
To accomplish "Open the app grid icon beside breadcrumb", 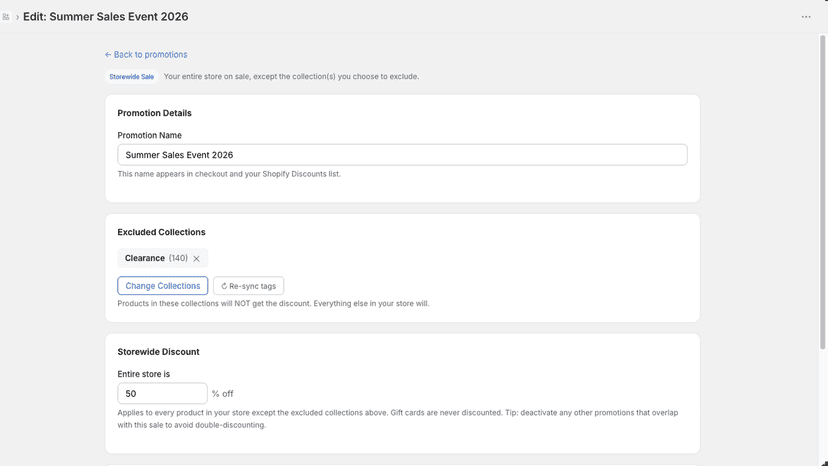I will tap(6, 17).
